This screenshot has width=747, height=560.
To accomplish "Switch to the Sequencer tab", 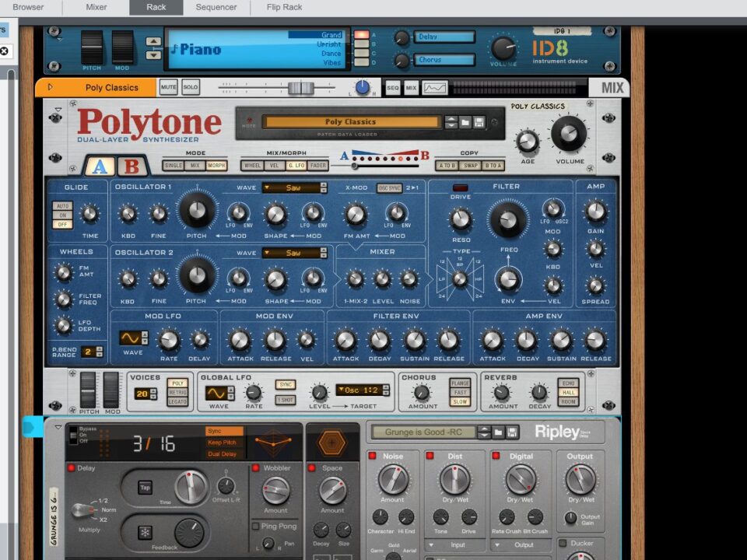I will click(216, 8).
